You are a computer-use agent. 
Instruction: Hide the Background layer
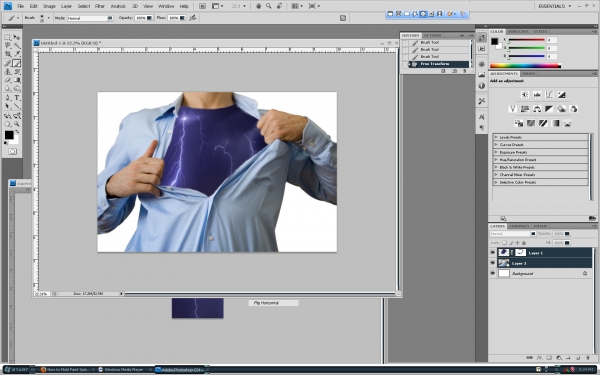493,273
